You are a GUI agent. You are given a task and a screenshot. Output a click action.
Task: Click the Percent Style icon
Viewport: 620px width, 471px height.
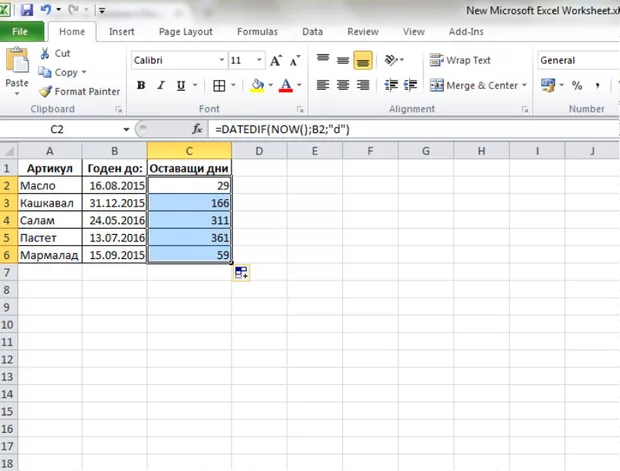[x=576, y=86]
